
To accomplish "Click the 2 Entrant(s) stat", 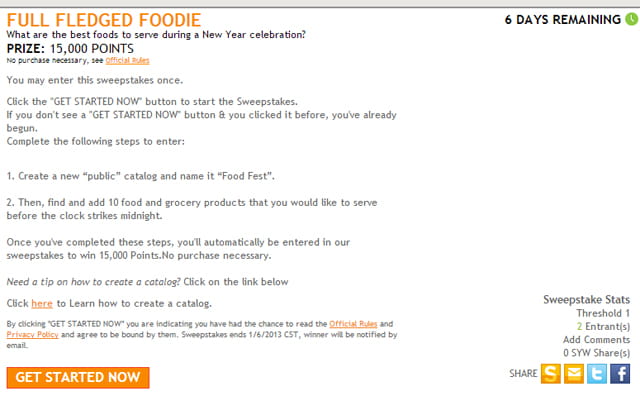I will 603,327.
